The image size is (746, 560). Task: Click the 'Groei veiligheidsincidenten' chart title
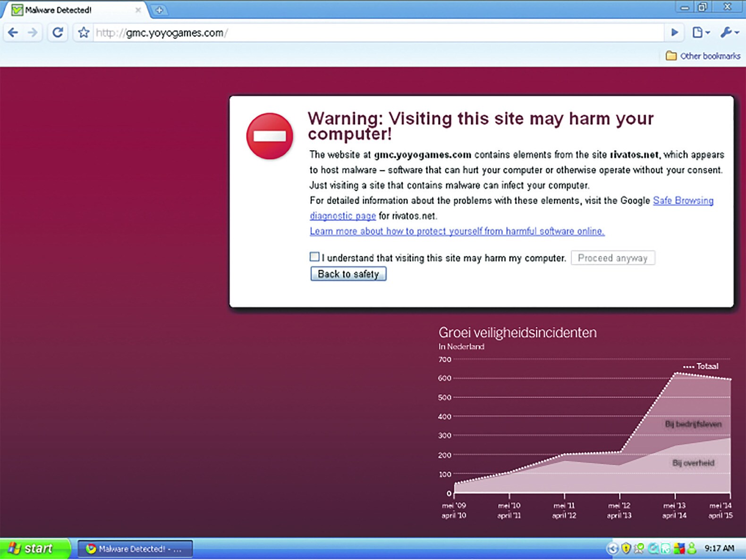(x=517, y=333)
